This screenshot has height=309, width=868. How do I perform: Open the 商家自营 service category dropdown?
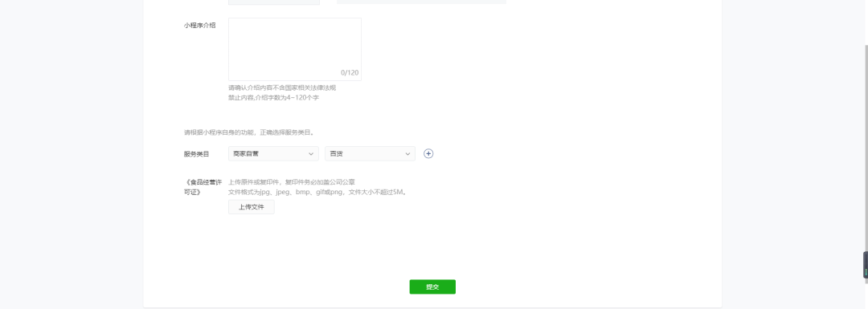[x=273, y=153]
